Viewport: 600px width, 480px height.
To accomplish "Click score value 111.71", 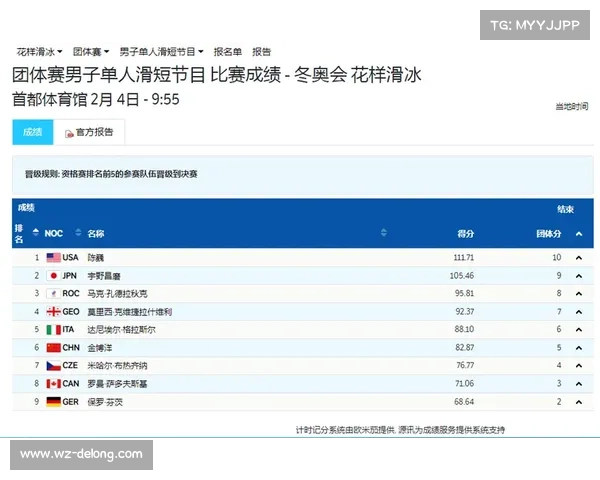I will coord(464,258).
